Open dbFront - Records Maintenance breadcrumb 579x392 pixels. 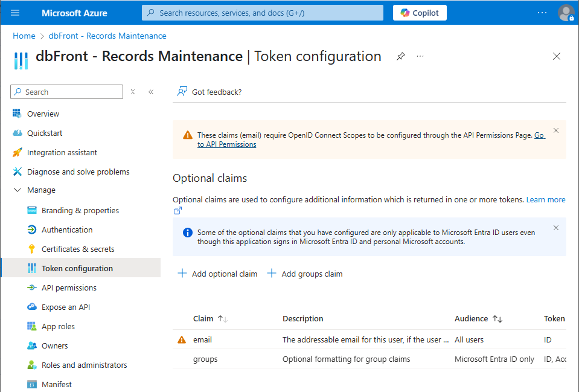107,36
